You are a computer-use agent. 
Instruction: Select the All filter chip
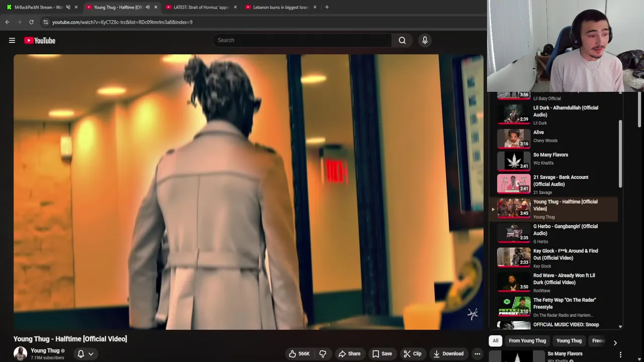click(495, 341)
